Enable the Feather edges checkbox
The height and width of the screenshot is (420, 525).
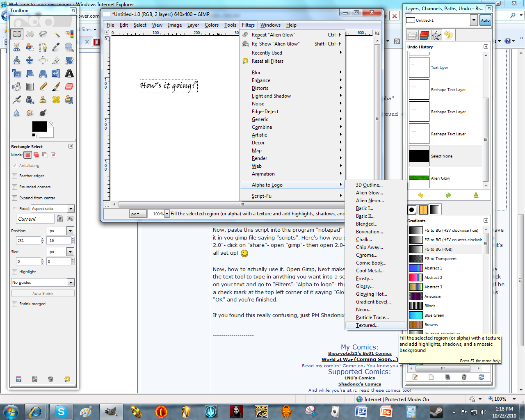15,176
